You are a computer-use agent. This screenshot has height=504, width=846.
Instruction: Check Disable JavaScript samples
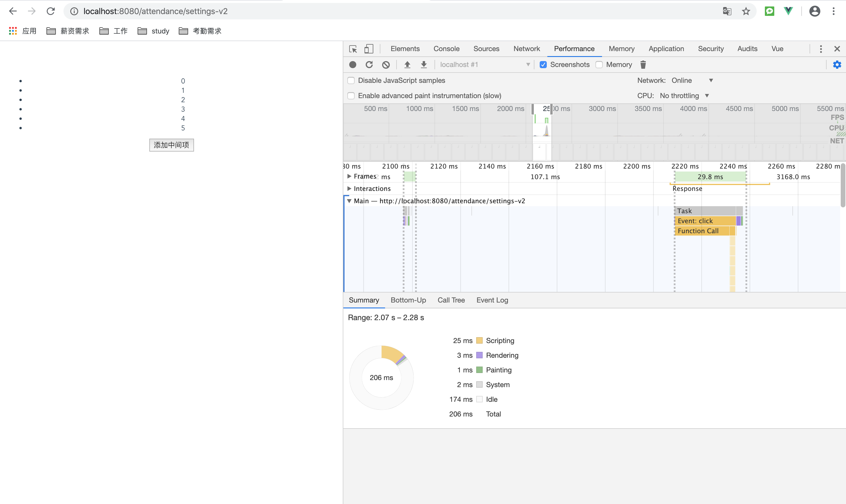point(351,80)
